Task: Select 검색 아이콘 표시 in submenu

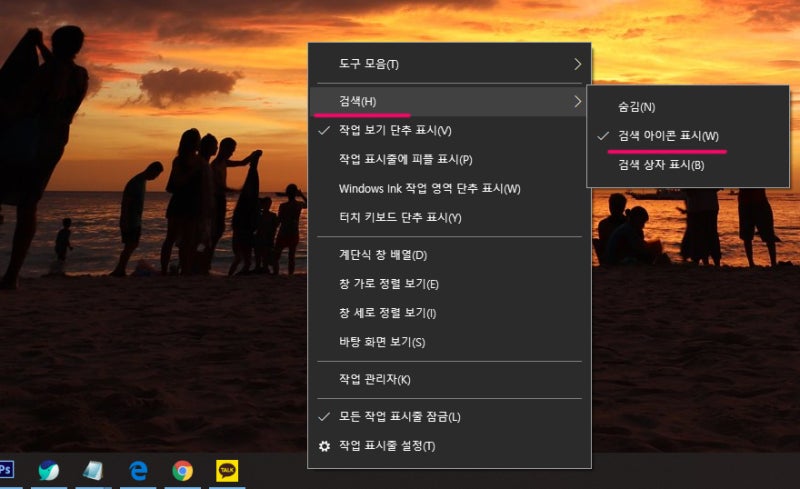Action: pos(688,136)
